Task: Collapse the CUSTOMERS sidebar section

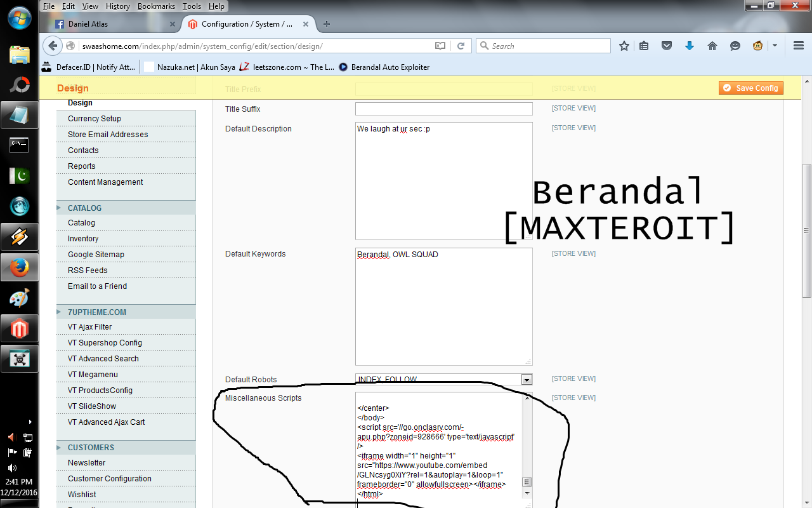Action: [126, 447]
